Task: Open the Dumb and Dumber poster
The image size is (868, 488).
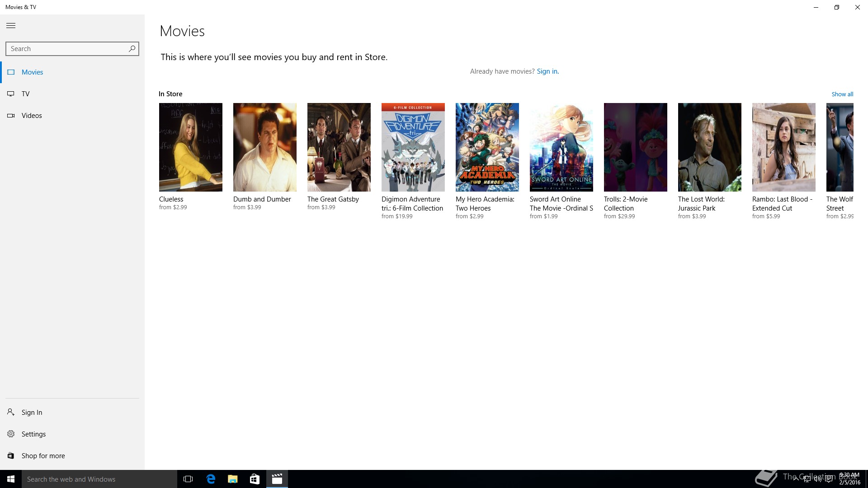Action: (x=265, y=147)
